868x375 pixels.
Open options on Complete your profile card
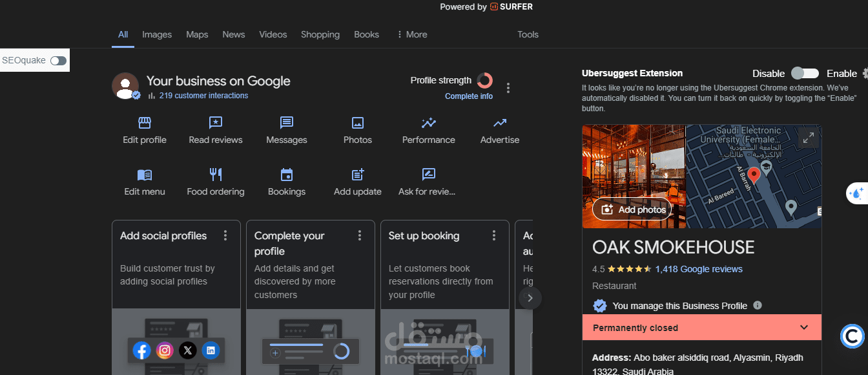click(x=360, y=235)
